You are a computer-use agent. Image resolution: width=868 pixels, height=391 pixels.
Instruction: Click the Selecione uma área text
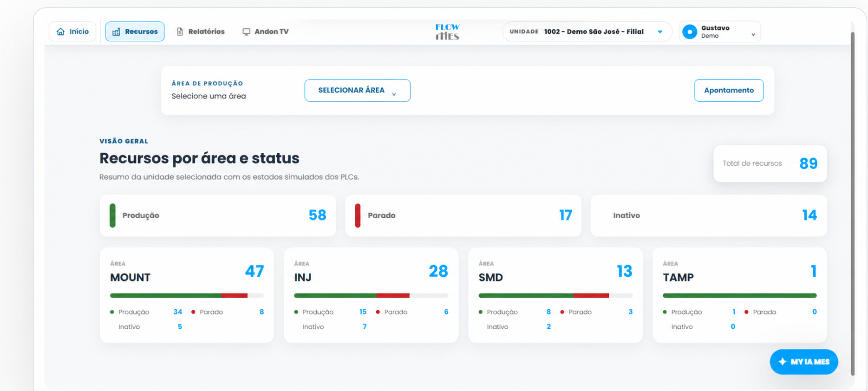(x=209, y=96)
